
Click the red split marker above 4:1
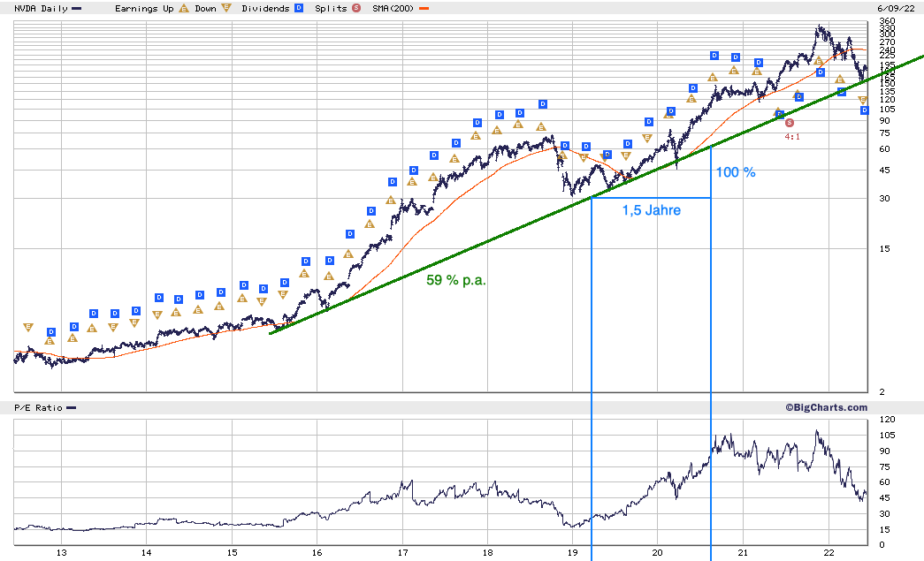(x=790, y=123)
